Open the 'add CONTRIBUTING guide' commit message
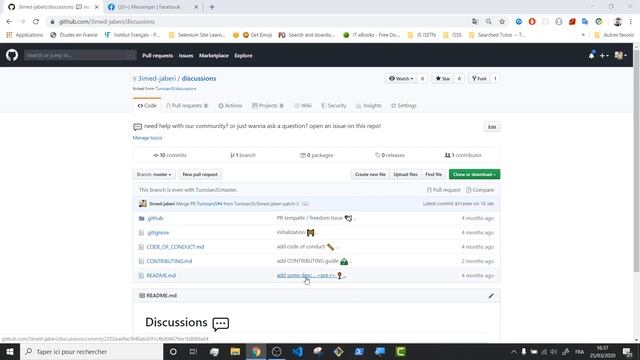Viewport: 640px width, 360px height. click(307, 261)
